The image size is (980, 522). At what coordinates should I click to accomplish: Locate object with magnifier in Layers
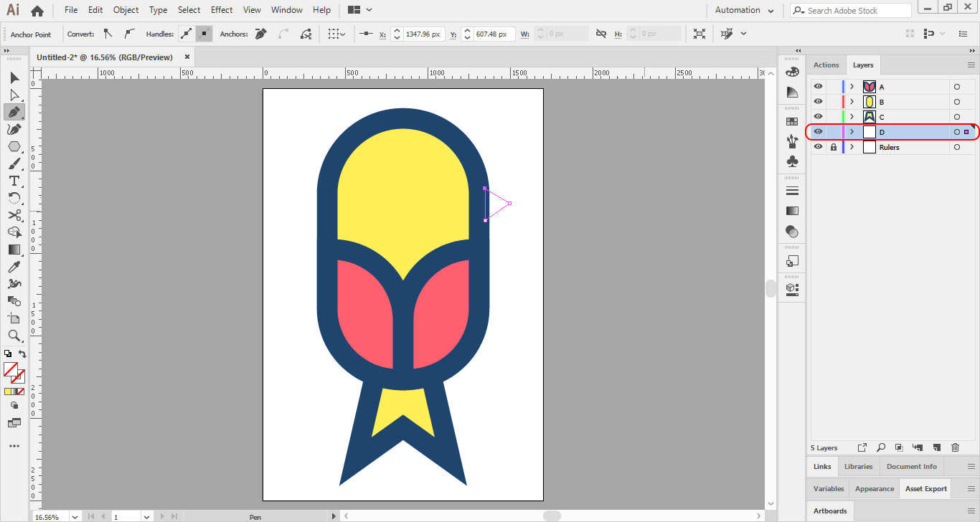tap(880, 447)
